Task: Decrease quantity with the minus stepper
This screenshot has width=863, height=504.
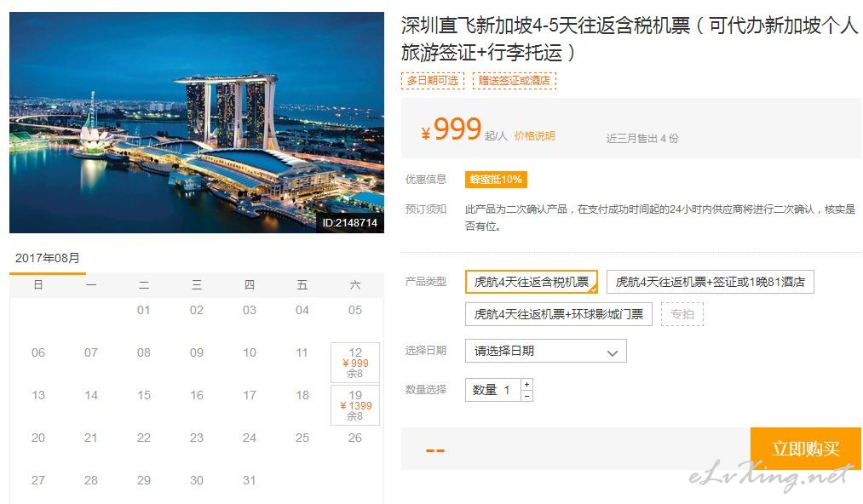Action: click(x=526, y=396)
